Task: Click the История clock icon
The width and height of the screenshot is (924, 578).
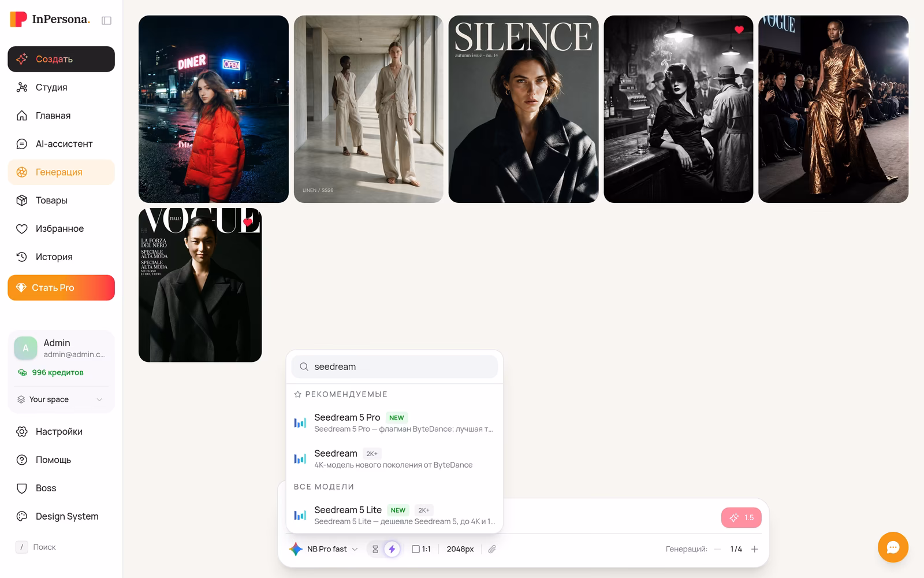Action: 22,257
